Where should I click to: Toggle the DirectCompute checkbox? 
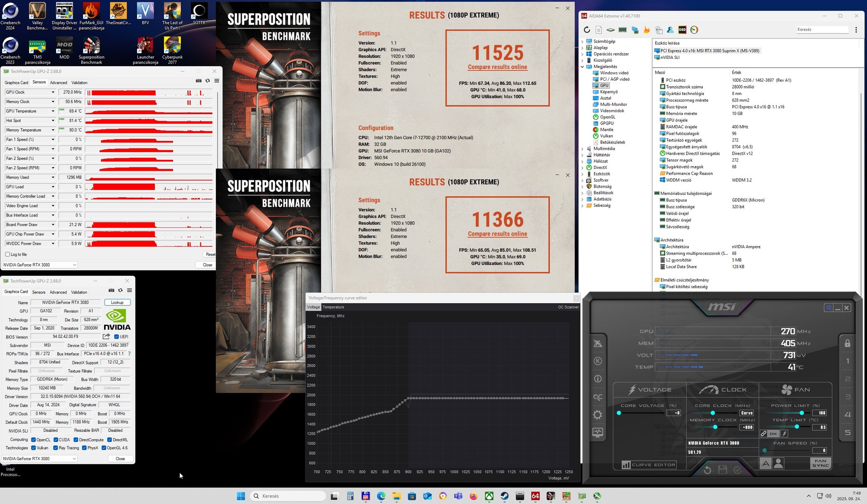click(76, 440)
